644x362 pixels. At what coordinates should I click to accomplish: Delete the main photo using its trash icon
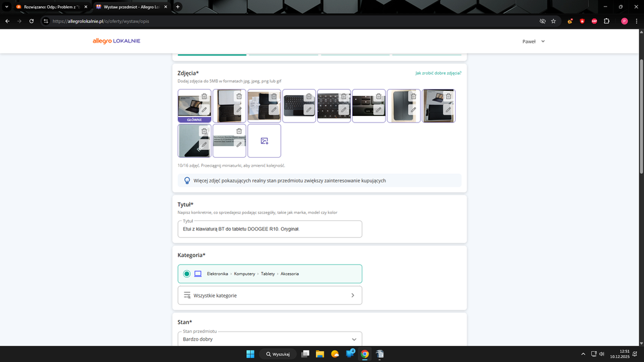pyautogui.click(x=204, y=97)
